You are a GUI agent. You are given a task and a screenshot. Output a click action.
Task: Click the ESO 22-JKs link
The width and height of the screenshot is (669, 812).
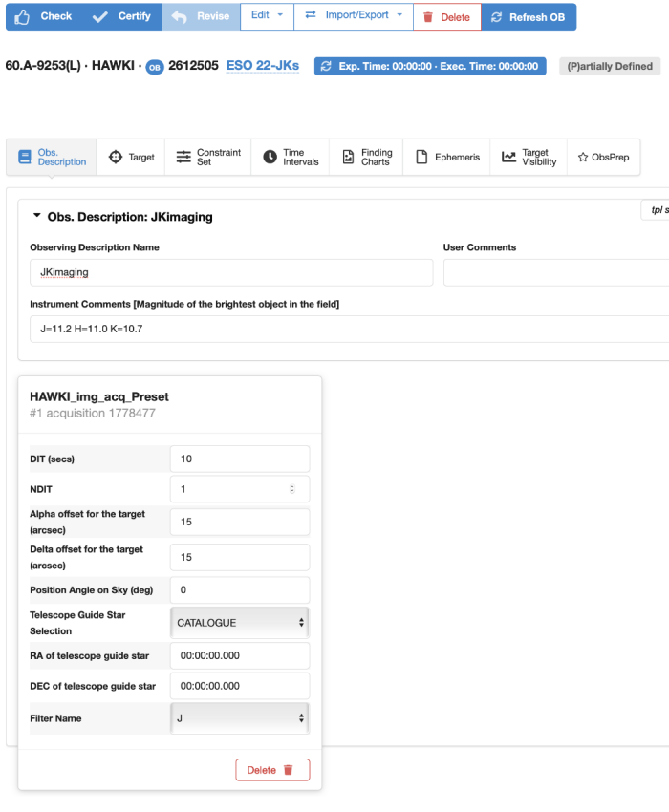(x=263, y=66)
